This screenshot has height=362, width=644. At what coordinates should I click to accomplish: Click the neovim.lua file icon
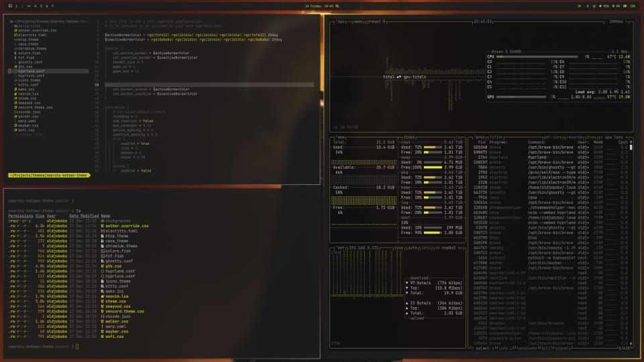(15, 94)
